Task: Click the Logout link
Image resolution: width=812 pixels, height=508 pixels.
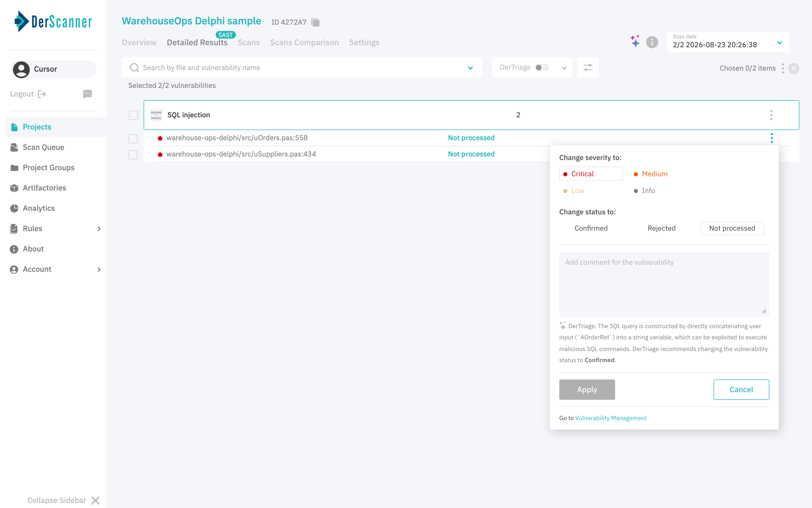Action: pyautogui.click(x=22, y=94)
